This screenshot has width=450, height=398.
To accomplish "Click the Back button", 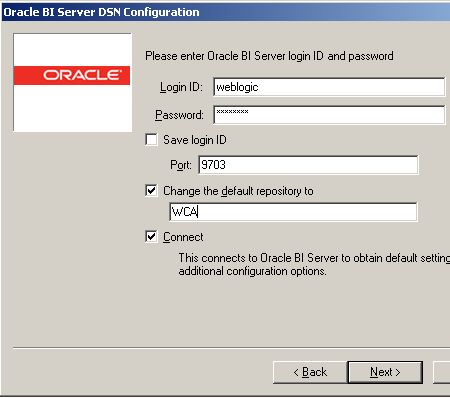I will tap(310, 372).
